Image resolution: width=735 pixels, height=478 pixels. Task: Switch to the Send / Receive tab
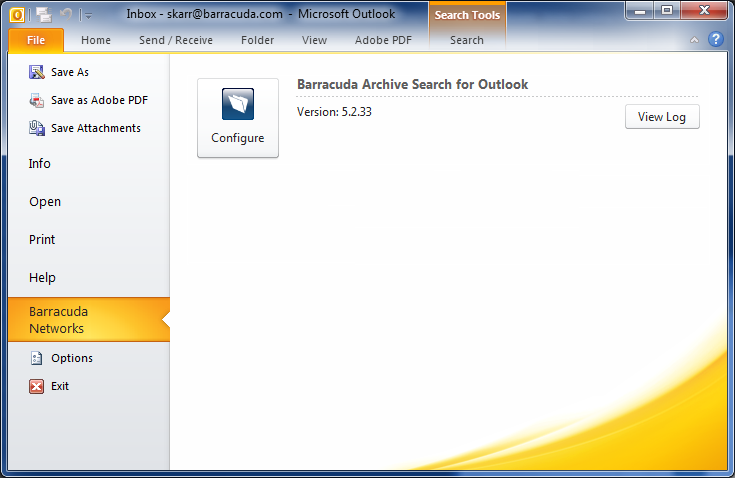pyautogui.click(x=176, y=40)
